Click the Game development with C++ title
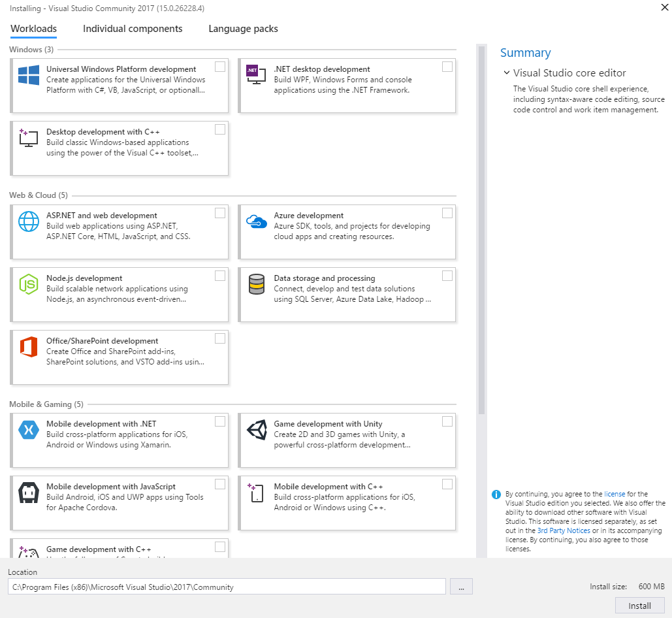Viewport: 672px width, 618px height. [99, 549]
